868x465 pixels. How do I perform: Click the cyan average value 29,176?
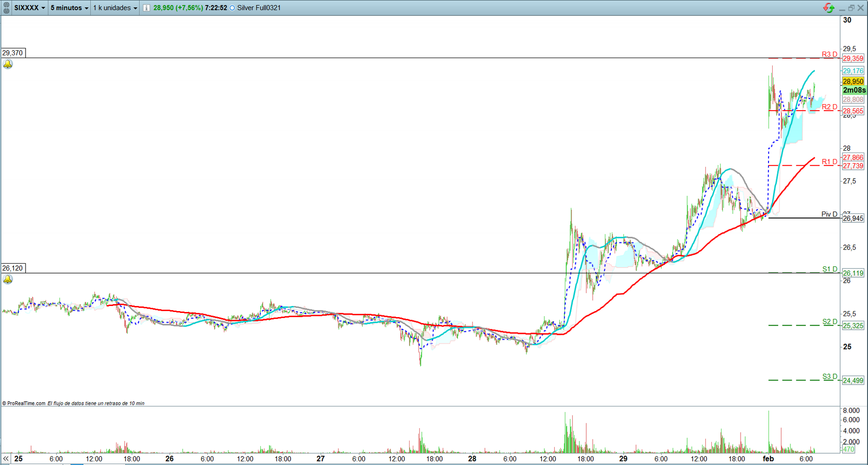pos(853,71)
